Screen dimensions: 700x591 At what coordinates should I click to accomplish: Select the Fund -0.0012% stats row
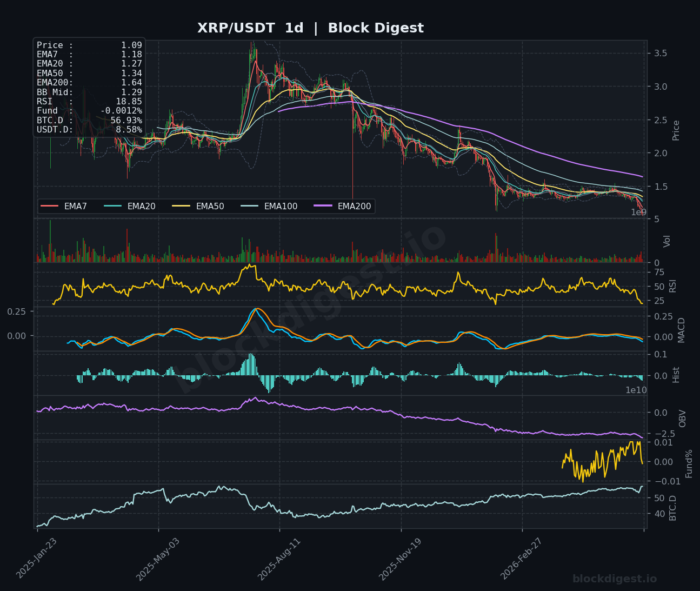89,111
